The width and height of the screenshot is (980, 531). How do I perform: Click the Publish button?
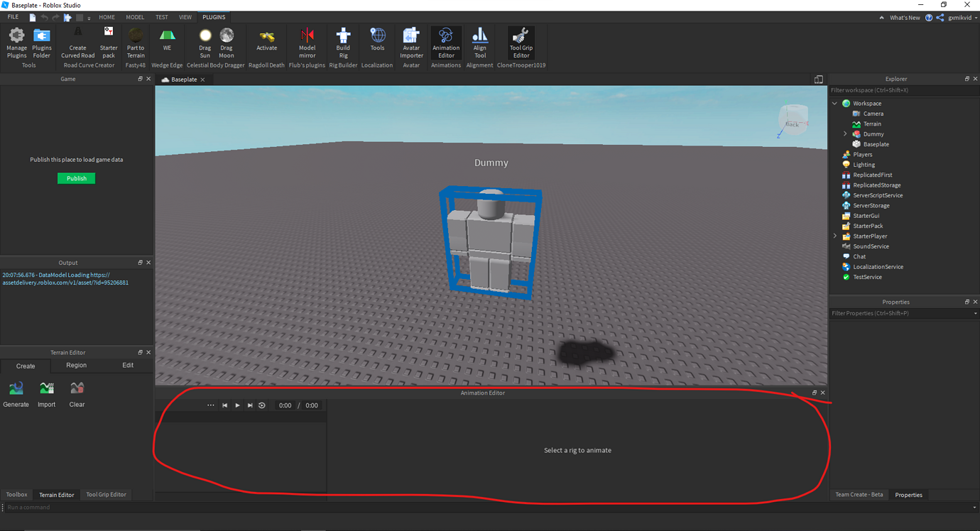click(76, 178)
